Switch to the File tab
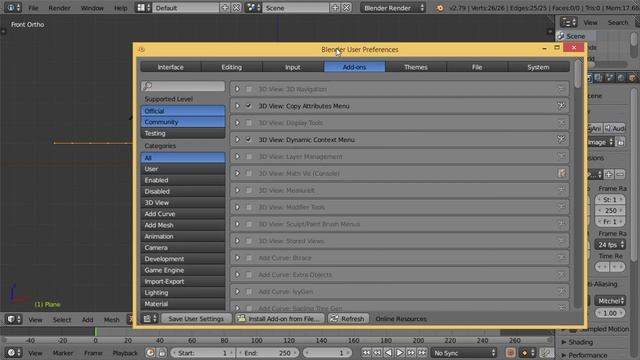The image size is (640, 360). pyautogui.click(x=477, y=67)
